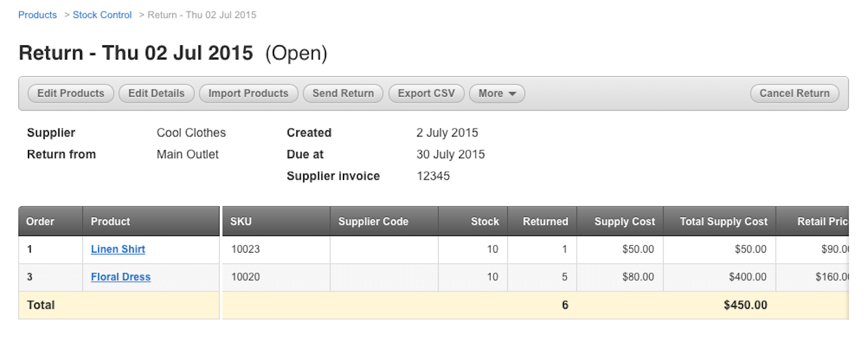
Task: Open Edit Details for this return
Action: (156, 94)
